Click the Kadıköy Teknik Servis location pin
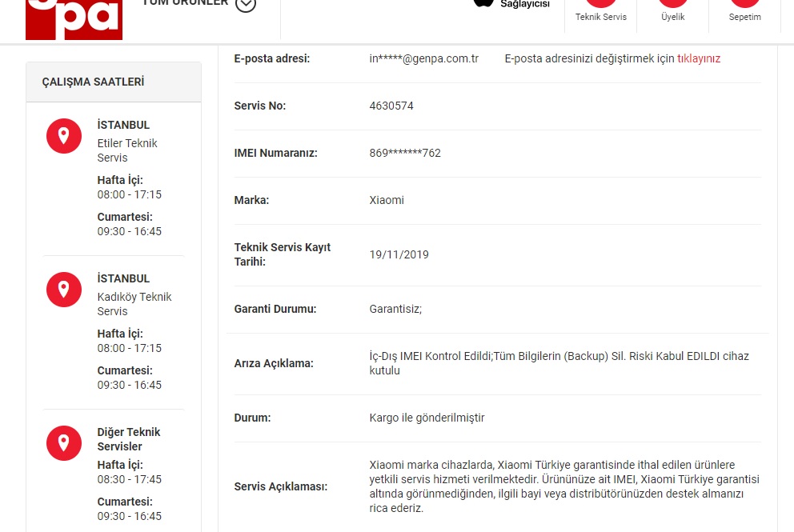Viewport: 794px width, 532px height. pos(64,290)
